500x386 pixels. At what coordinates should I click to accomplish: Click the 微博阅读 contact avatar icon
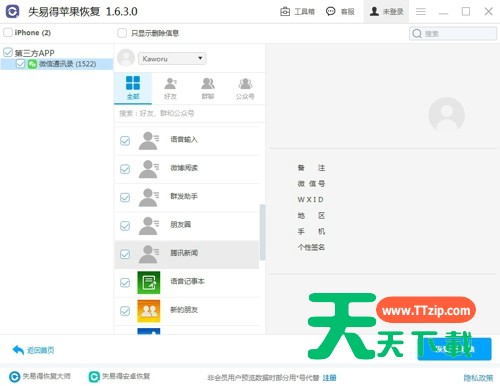[149, 169]
